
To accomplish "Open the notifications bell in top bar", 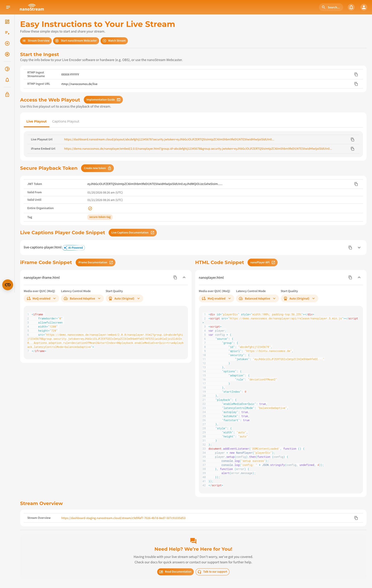I will point(351,7).
